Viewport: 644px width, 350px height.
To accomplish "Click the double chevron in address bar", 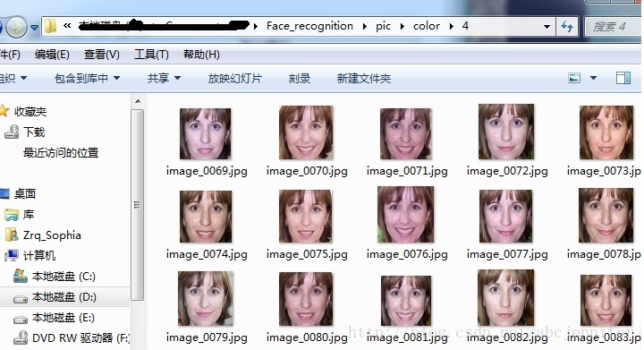I will (67, 26).
